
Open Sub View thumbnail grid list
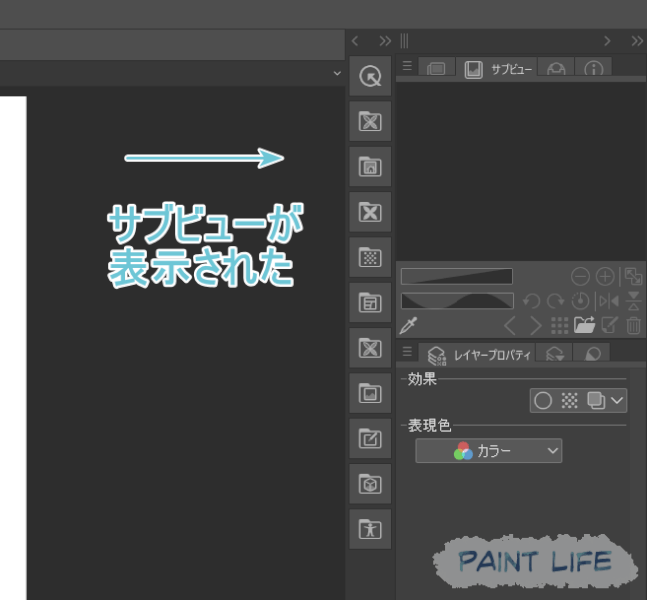pos(560,326)
